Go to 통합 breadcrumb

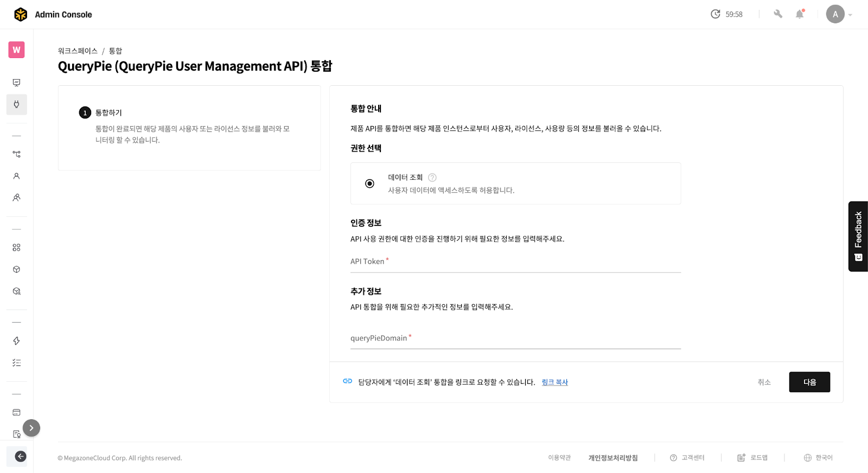click(x=116, y=51)
